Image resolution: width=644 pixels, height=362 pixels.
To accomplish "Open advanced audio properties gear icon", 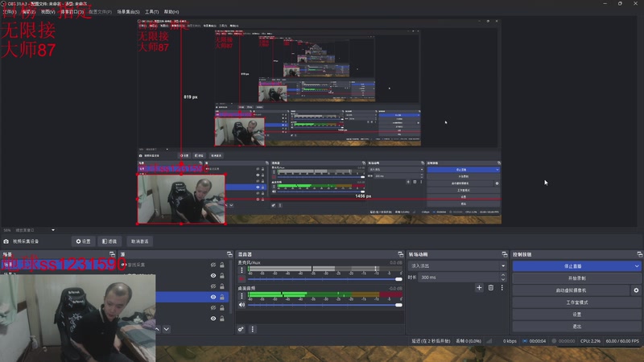I will pyautogui.click(x=241, y=329).
